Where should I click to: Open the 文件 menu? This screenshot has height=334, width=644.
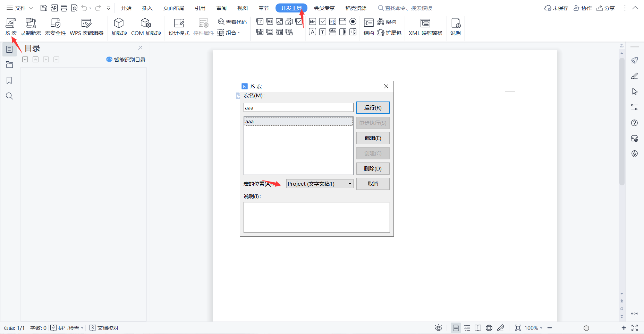click(16, 8)
